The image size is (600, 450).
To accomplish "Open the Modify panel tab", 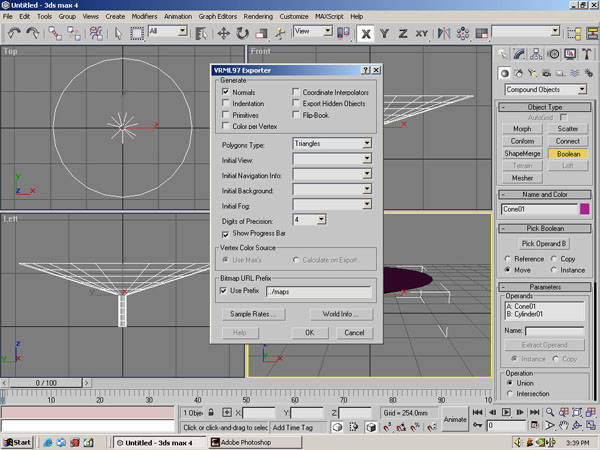I will [x=519, y=54].
